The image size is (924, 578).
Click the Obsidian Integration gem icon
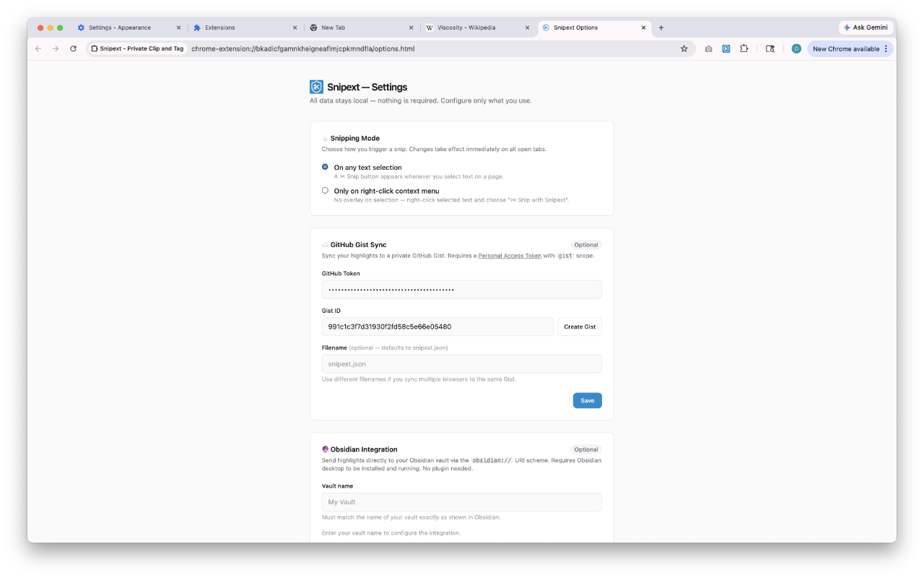[x=326, y=449]
